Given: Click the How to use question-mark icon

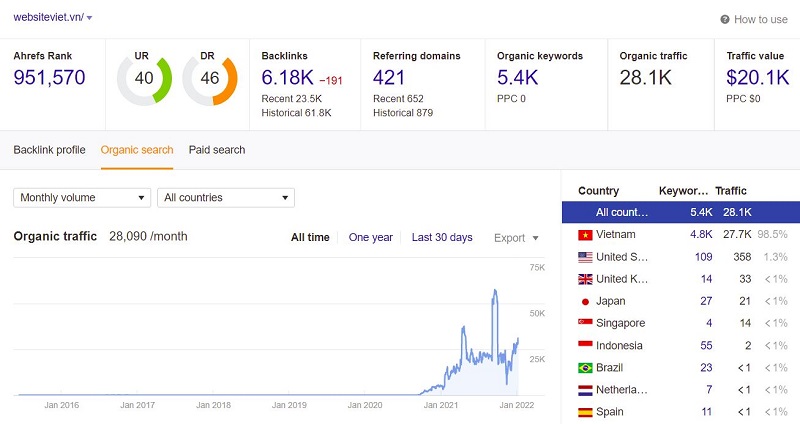Looking at the screenshot, I should point(724,19).
